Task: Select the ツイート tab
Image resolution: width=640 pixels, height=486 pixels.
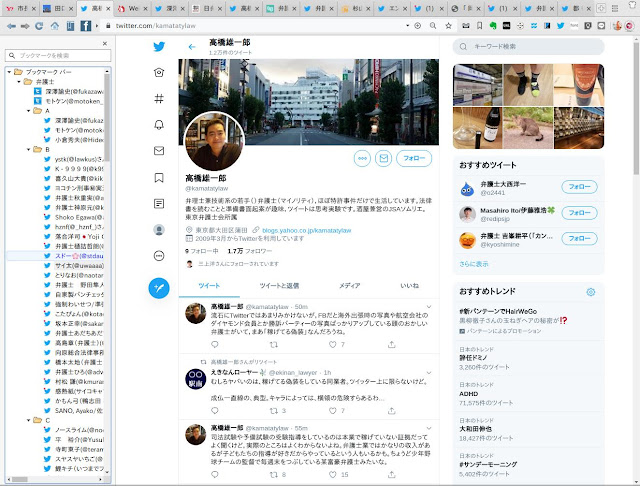Action: click(209, 286)
